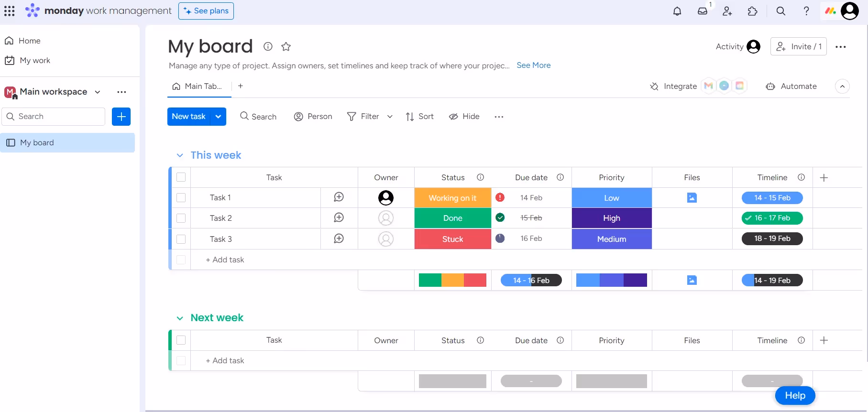868x412 pixels.
Task: Go to Home in sidebar
Action: coord(22,41)
